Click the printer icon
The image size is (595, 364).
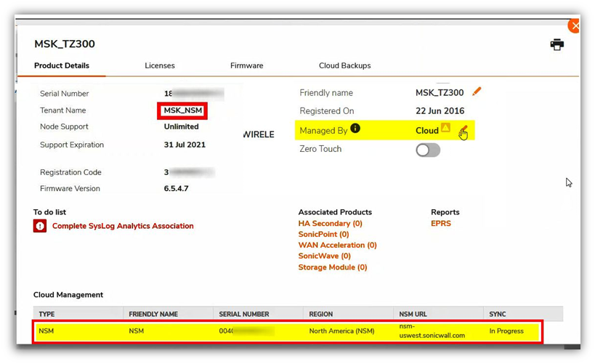556,44
